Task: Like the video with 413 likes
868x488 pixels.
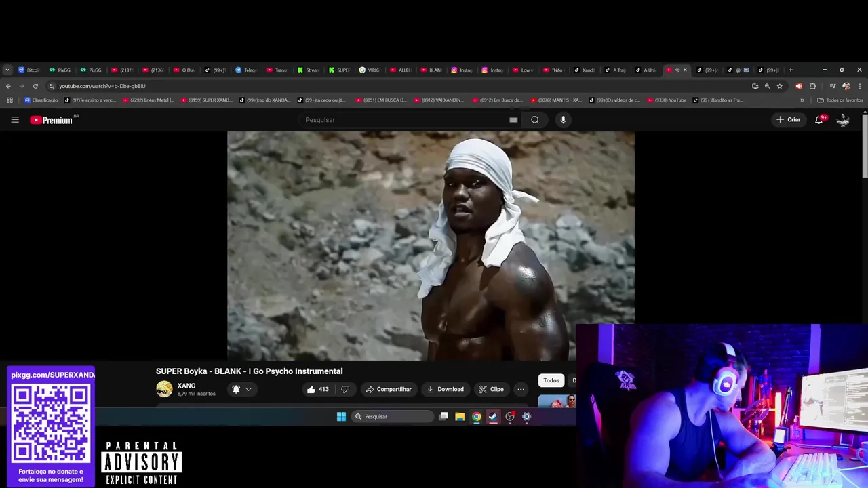Action: coord(317,389)
